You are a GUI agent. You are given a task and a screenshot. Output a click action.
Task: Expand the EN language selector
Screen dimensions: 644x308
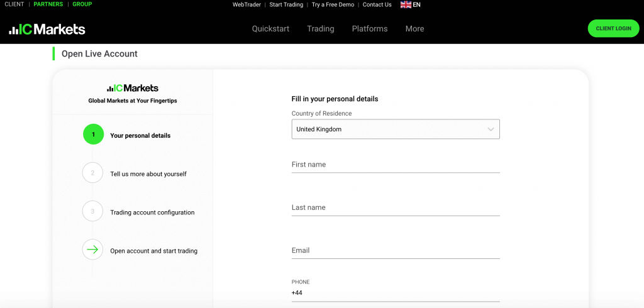pyautogui.click(x=417, y=4)
